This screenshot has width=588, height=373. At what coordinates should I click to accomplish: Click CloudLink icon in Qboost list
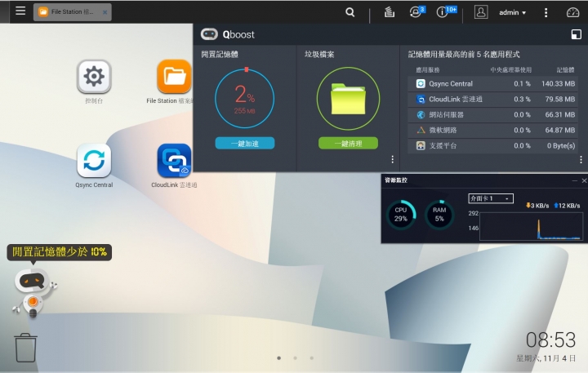tap(421, 100)
